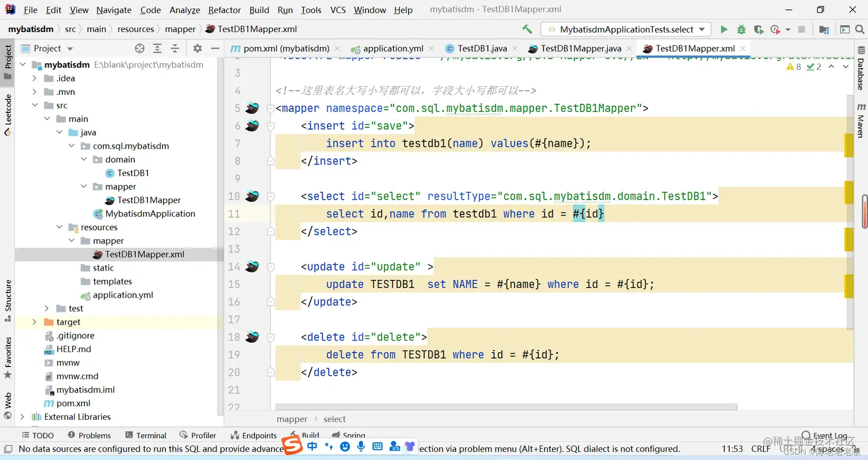Click MyBatis bird gutter icon on line 18
868x460 pixels.
252,337
